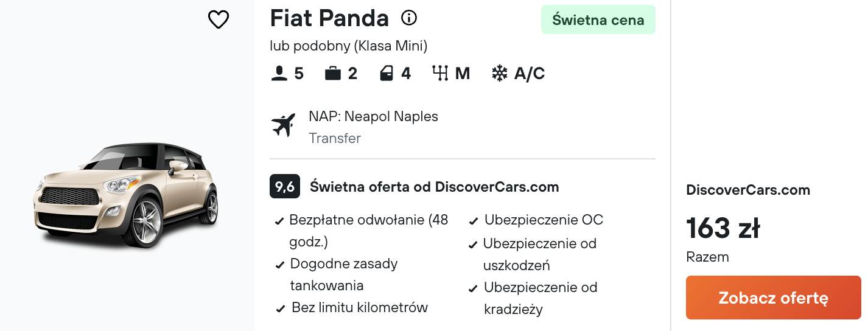Click the Fiat Panda title
Screen dimensions: 868x331
coord(329,18)
